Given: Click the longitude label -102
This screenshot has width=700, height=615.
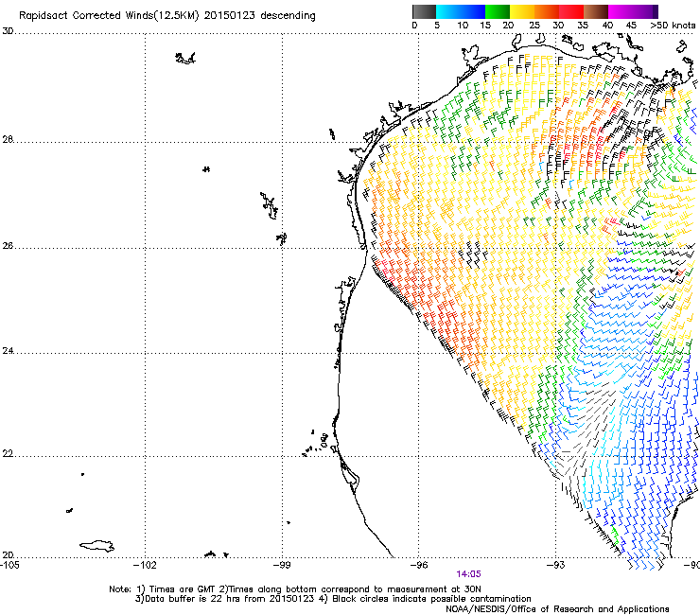Looking at the screenshot, I should [145, 565].
